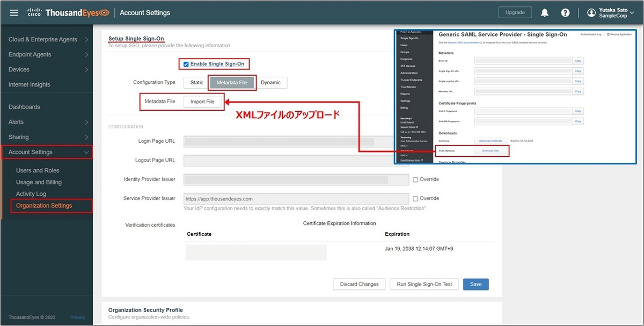Copy the SHA-256 Fingerprint in Duo

click(x=578, y=121)
